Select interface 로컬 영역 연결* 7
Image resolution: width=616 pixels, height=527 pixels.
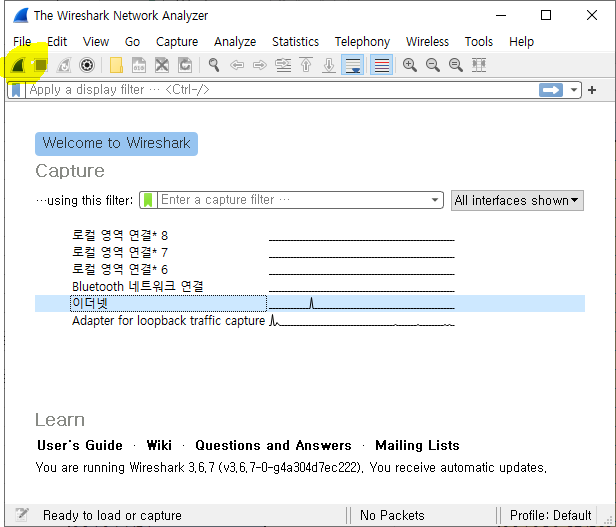120,252
